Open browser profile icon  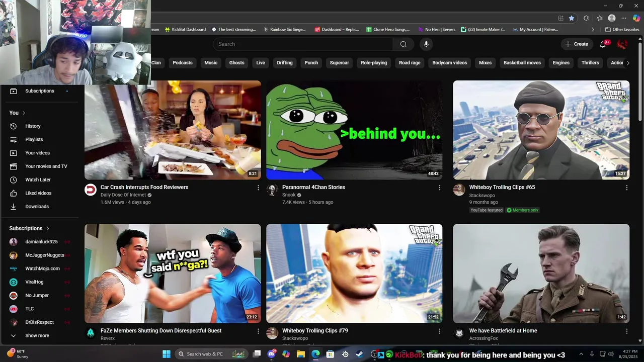[x=612, y=18]
